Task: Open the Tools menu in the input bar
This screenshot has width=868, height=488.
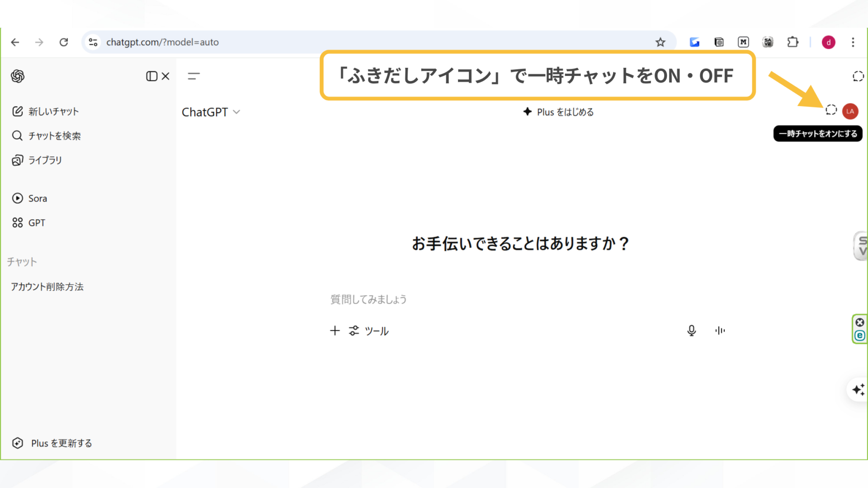Action: (368, 330)
